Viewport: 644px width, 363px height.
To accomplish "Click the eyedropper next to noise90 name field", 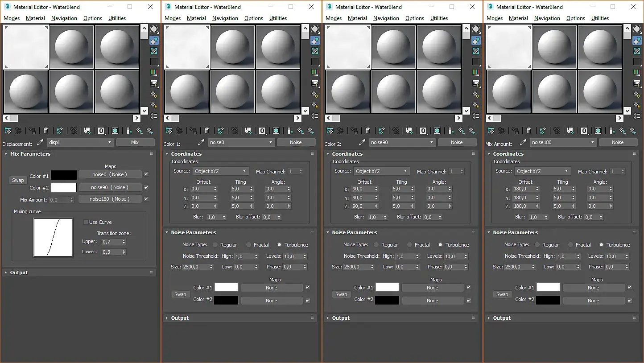I will tap(362, 142).
